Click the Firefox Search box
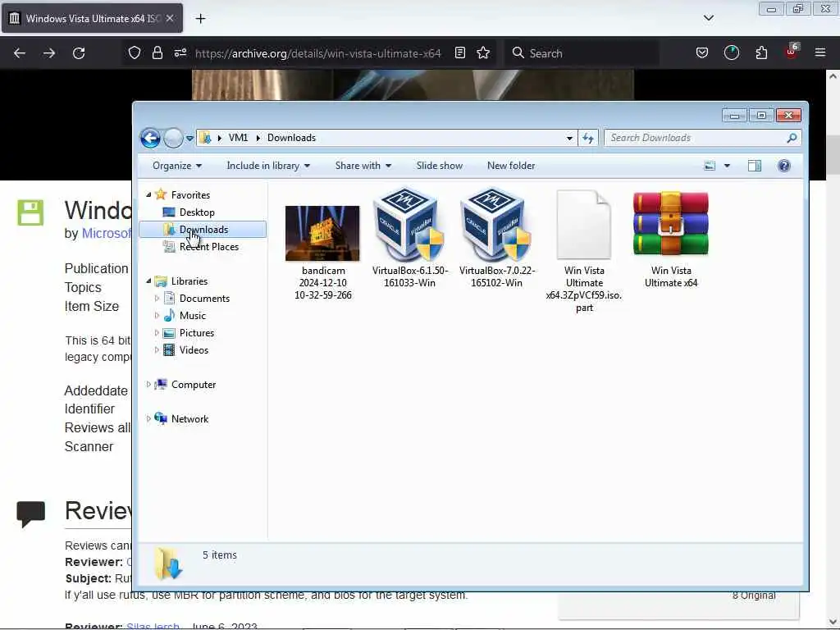This screenshot has width=840, height=630. tap(582, 53)
